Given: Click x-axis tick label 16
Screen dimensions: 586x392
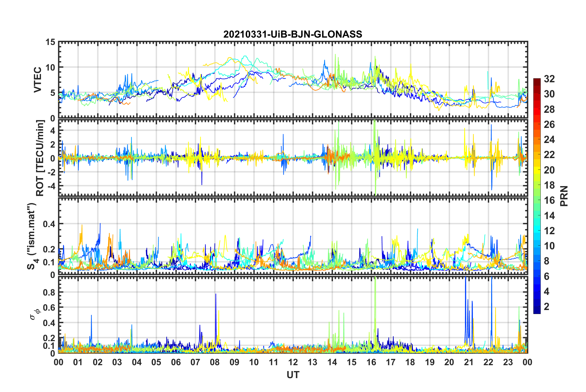Looking at the screenshot, I should point(371,362).
